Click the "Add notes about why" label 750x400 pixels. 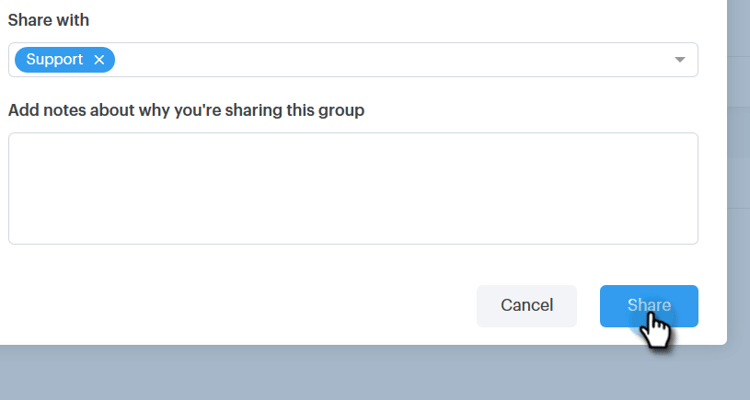click(186, 110)
